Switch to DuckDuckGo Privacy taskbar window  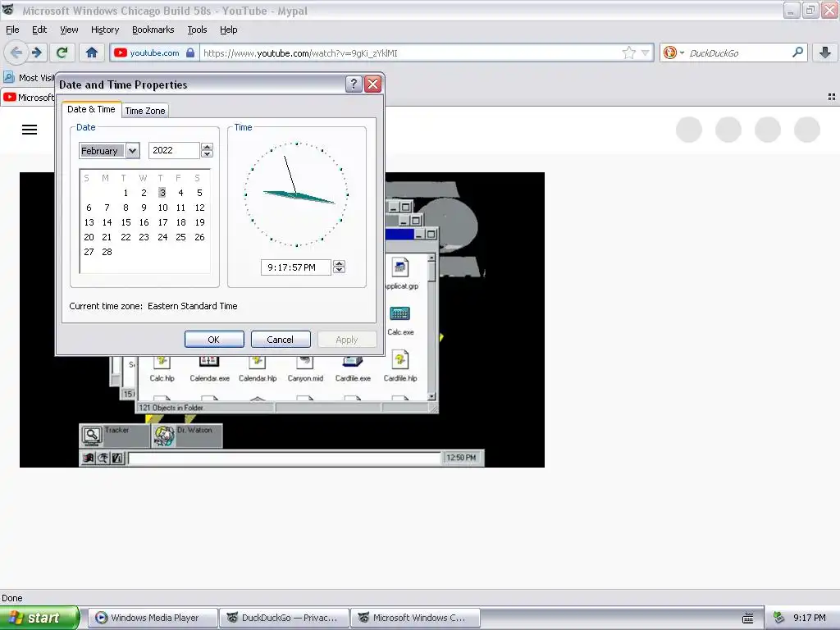(284, 618)
